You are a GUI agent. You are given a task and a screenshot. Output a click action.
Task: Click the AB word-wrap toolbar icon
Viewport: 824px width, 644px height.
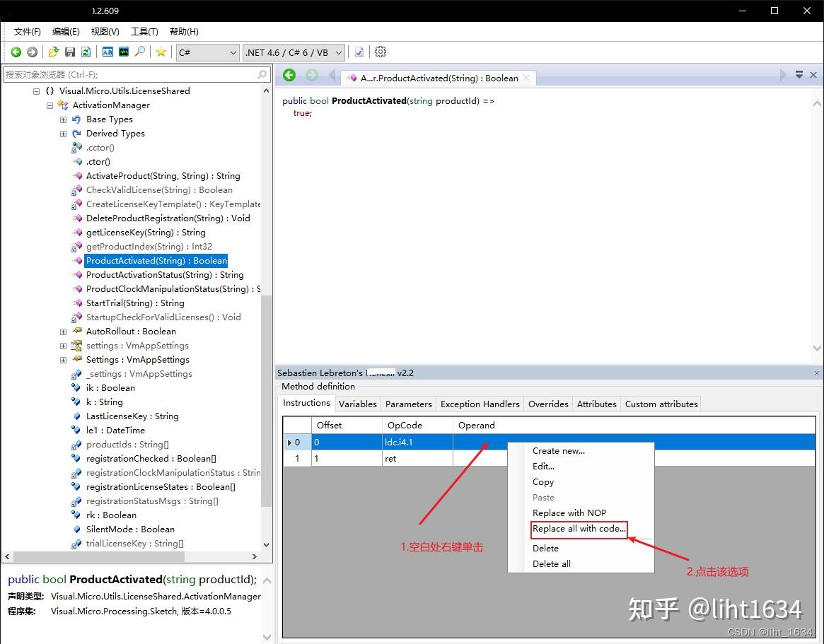click(108, 52)
